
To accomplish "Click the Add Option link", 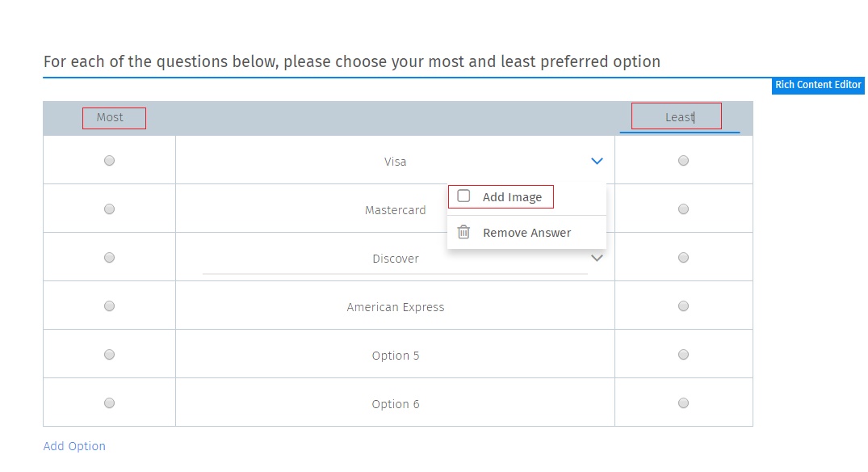I will click(x=73, y=445).
